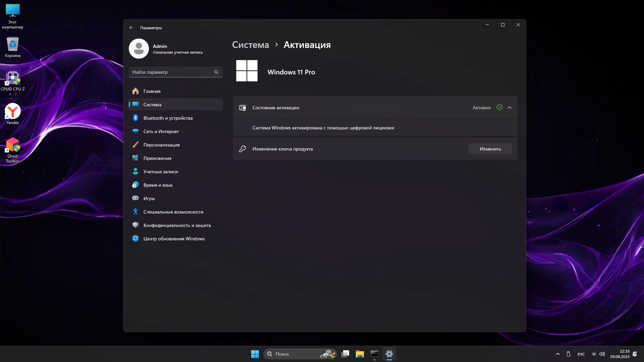
Task: Click the back arrow in Settings
Action: [x=131, y=28]
